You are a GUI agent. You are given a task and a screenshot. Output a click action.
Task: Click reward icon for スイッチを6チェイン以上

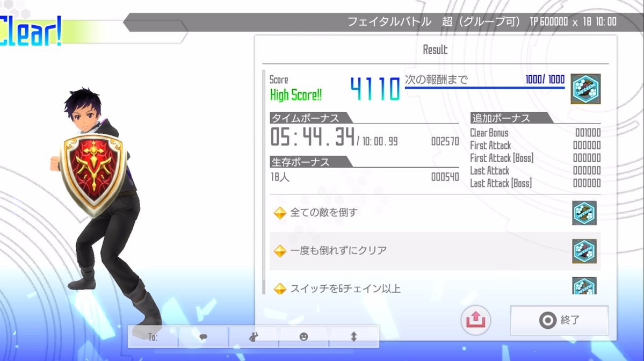coord(584,286)
